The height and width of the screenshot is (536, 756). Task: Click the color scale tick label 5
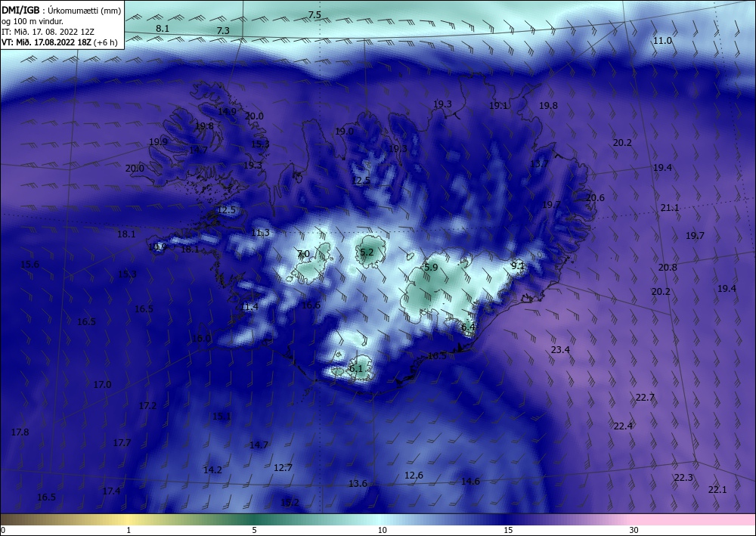click(x=254, y=530)
